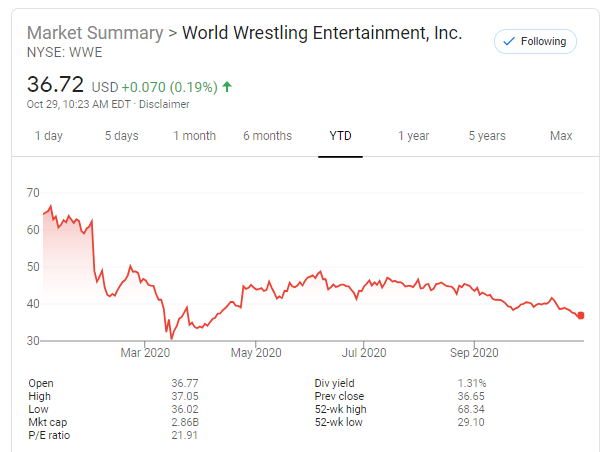The image size is (612, 452).
Task: Click the green up arrow icon
Action: point(227,87)
